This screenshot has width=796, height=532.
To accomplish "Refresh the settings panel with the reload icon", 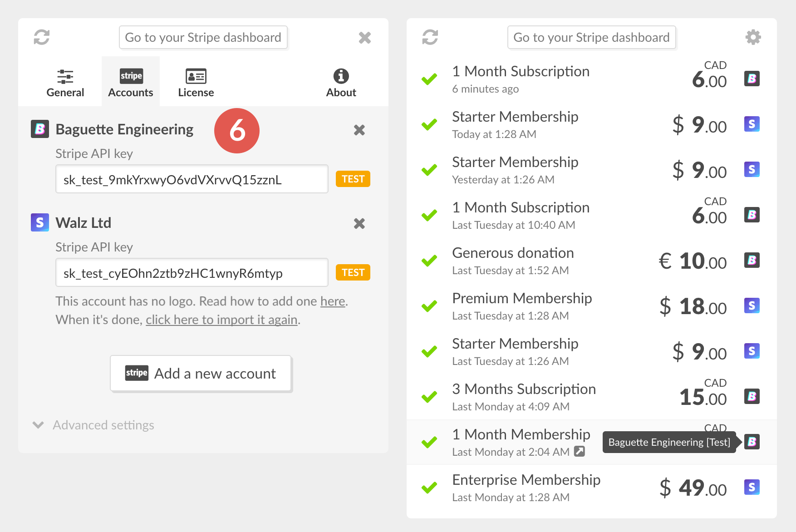I will (42, 37).
